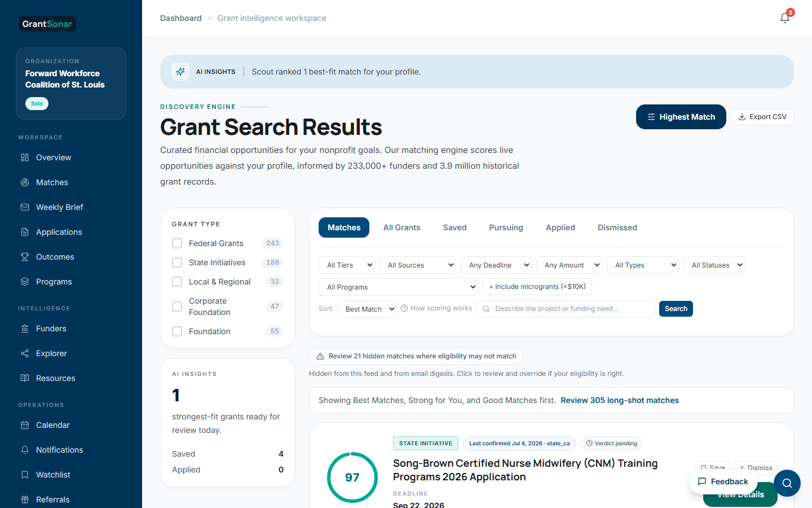The image size is (812, 508).
Task: Click the Referrals gift icon
Action: pos(25,500)
